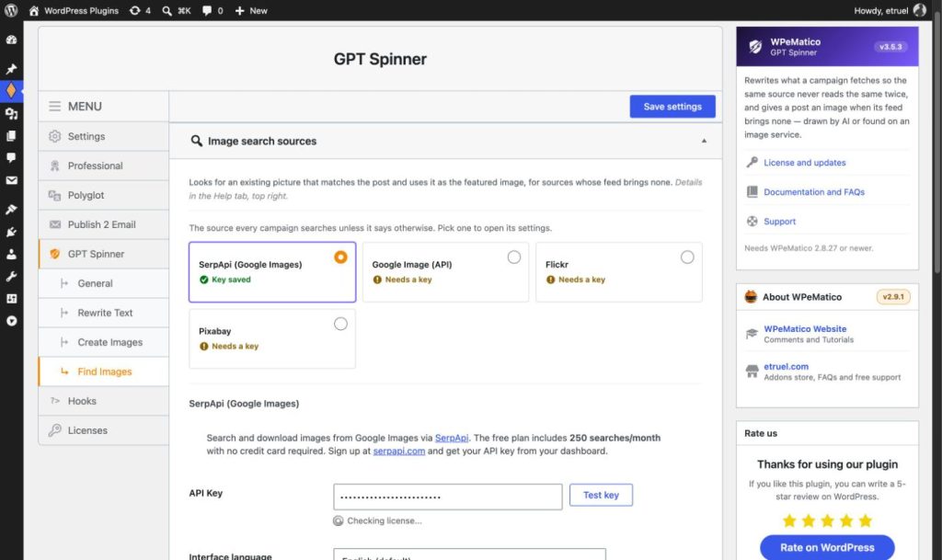The height and width of the screenshot is (560, 942).
Task: Click the v3.5.3 version badge
Action: 890,46
